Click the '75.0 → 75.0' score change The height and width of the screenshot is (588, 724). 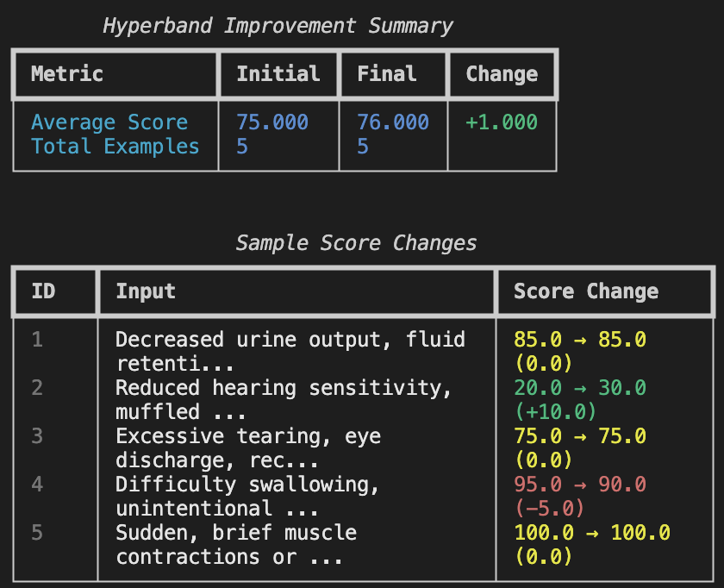tap(580, 436)
